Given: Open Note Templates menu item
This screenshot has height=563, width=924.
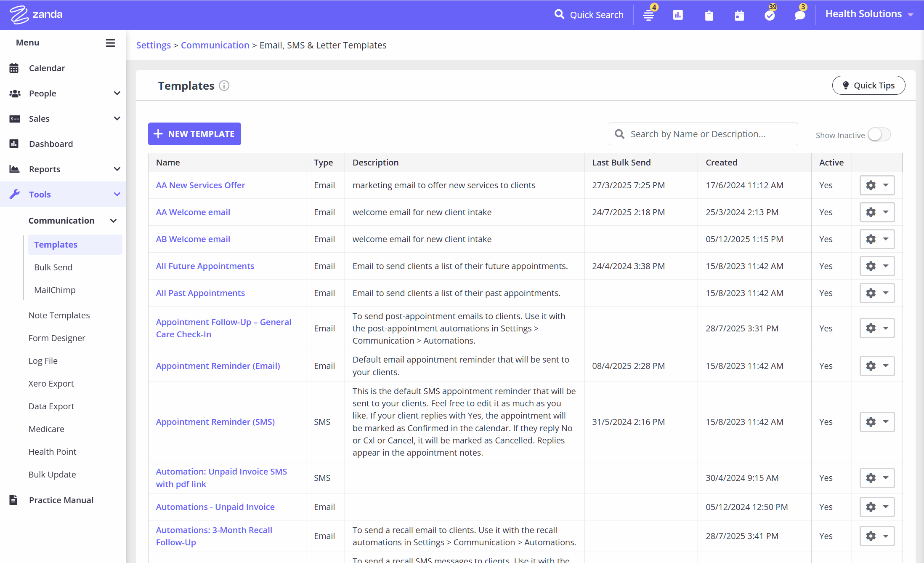Looking at the screenshot, I should [x=59, y=315].
